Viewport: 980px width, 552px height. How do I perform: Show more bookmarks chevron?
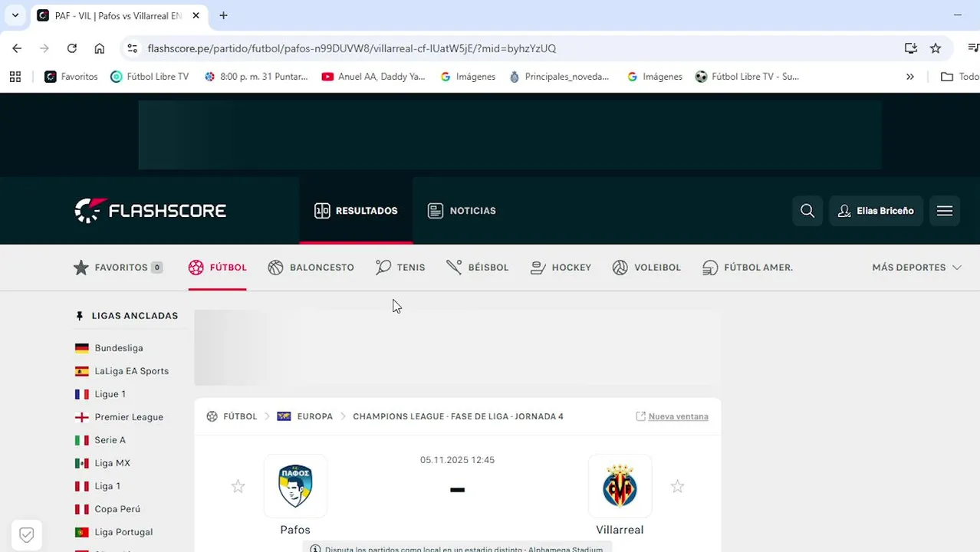click(x=910, y=77)
